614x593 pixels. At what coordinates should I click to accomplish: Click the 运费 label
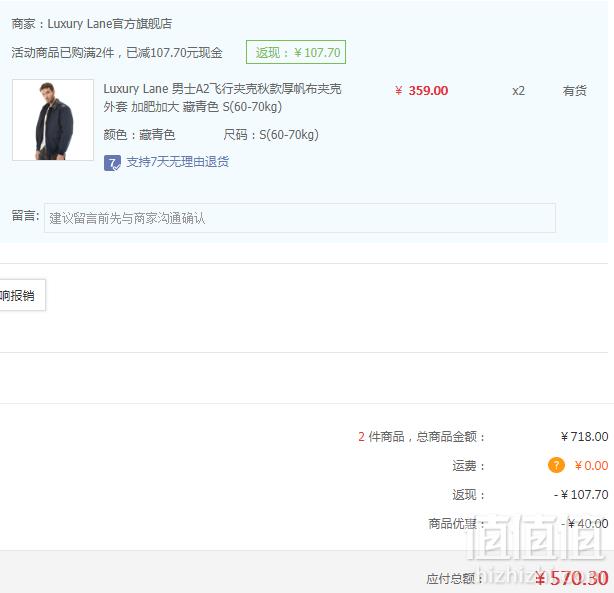click(x=469, y=466)
